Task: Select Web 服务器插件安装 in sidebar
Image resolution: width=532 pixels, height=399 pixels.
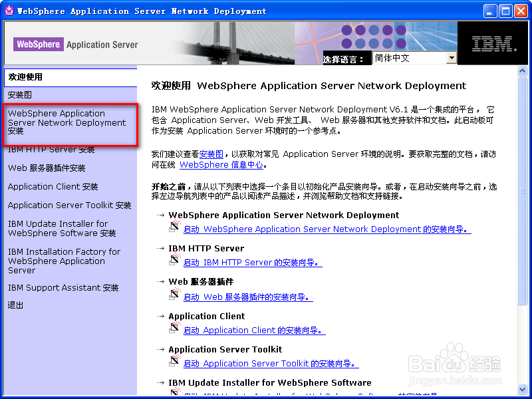Action: pyautogui.click(x=47, y=168)
